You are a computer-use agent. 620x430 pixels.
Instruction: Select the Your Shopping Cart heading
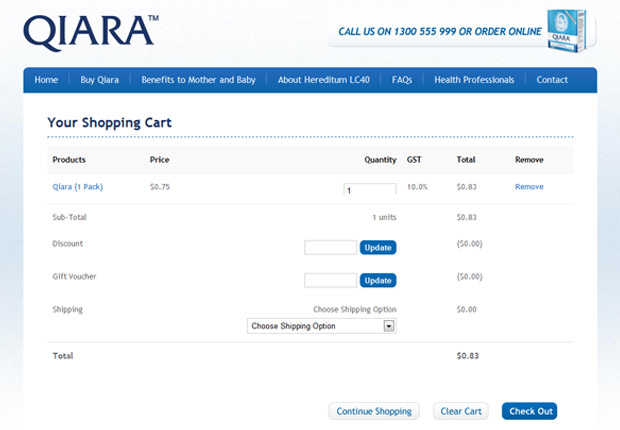click(110, 123)
